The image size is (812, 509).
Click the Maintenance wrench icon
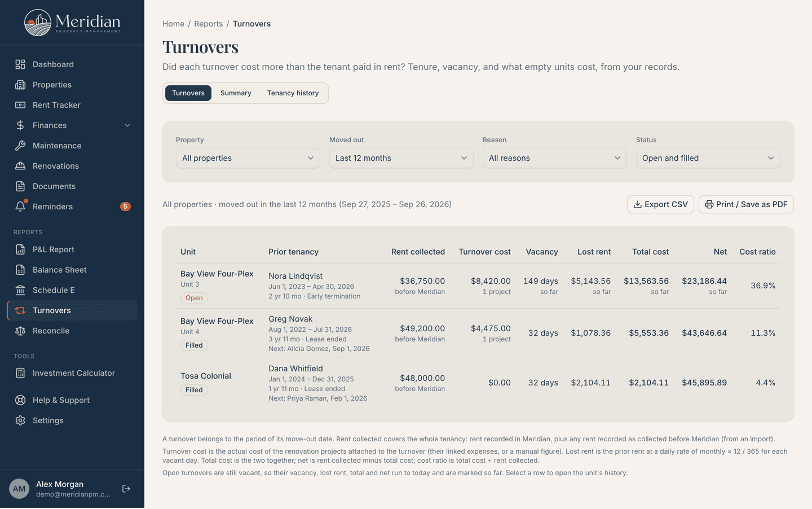(20, 146)
